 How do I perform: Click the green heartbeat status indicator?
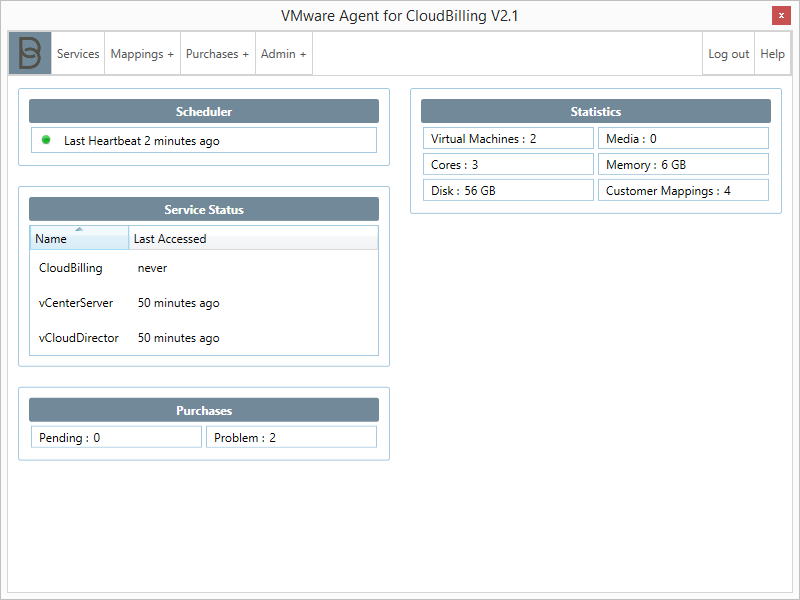tap(44, 140)
